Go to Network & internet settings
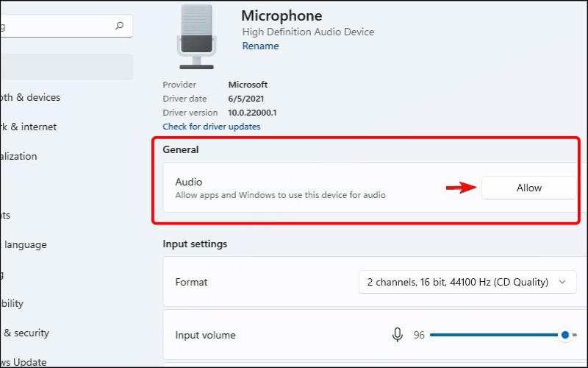588x368 pixels. coord(28,127)
